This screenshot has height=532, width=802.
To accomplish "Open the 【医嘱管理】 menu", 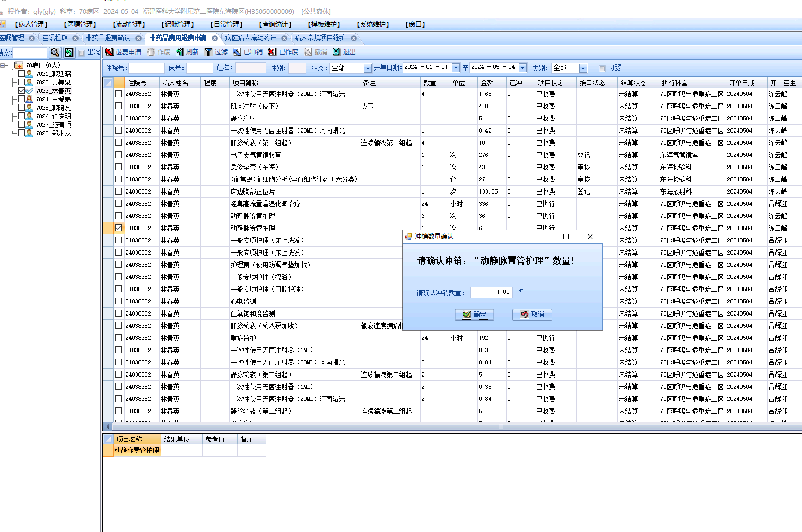I will click(80, 24).
